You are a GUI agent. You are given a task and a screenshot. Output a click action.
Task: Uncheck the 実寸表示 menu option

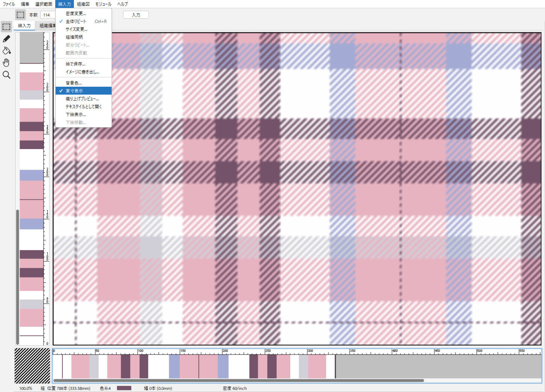[74, 91]
